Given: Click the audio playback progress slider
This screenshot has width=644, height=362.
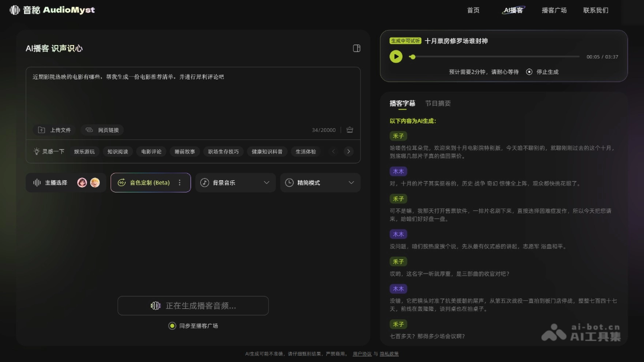Looking at the screenshot, I should click(x=494, y=56).
